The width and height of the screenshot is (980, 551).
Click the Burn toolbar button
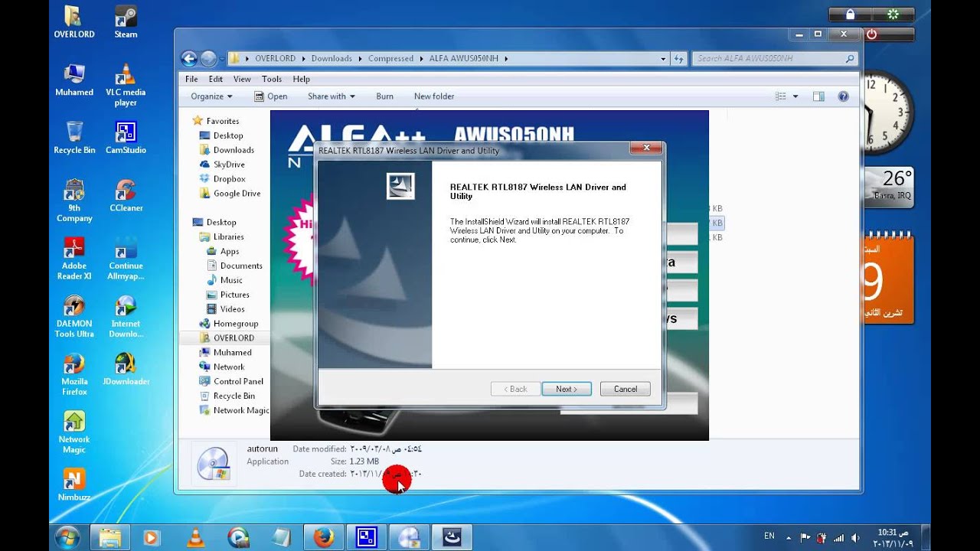coord(385,96)
